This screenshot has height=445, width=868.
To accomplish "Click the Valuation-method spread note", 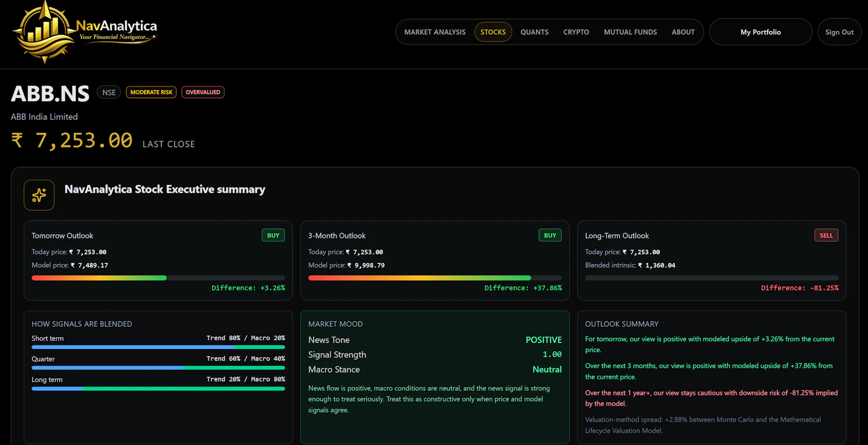I will [x=703, y=425].
